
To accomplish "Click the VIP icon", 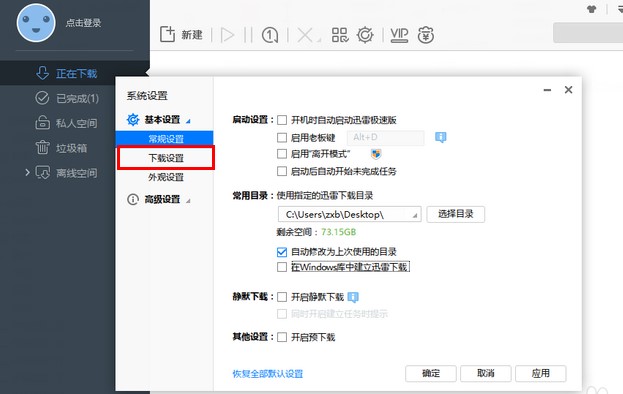I will [x=399, y=35].
